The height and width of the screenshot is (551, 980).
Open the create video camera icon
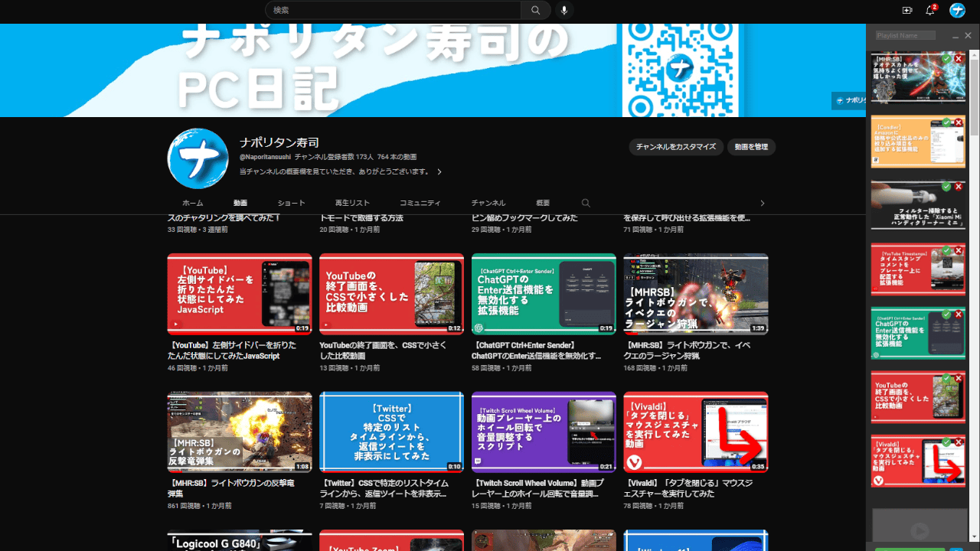point(907,10)
